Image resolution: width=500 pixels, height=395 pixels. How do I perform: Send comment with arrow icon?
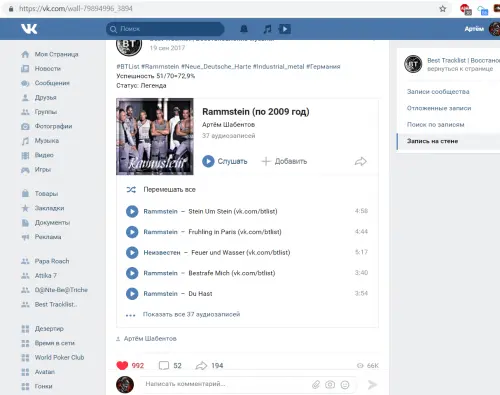pyautogui.click(x=372, y=385)
